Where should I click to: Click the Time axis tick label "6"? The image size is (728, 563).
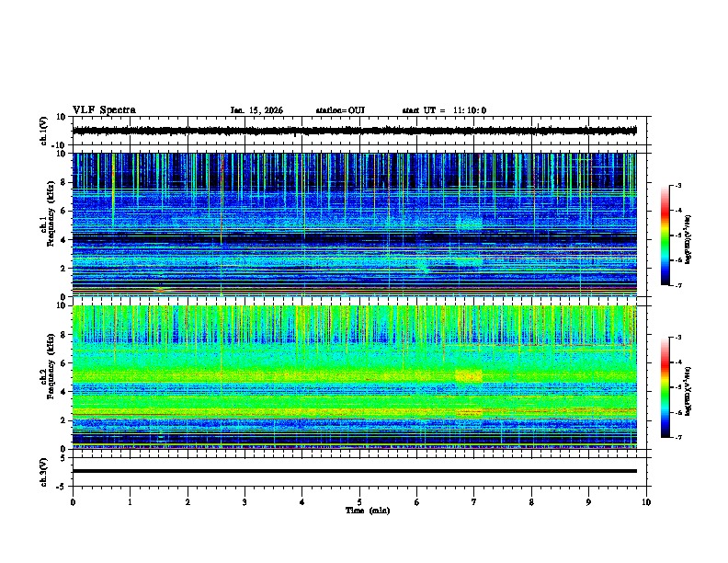tap(417, 502)
